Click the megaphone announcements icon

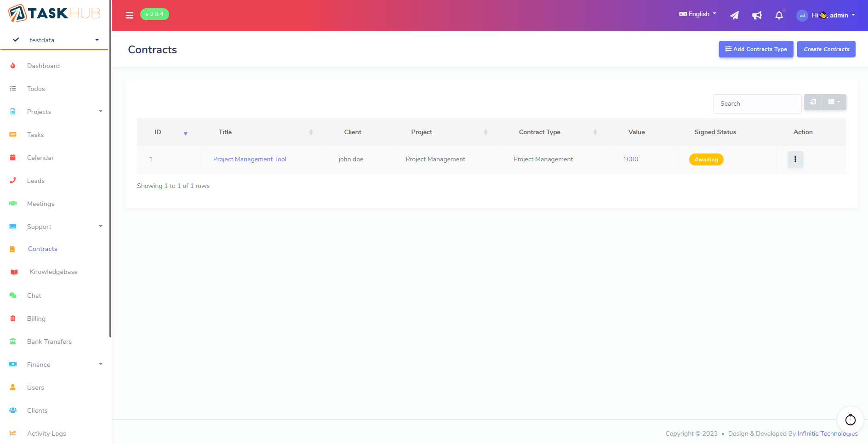pos(757,16)
